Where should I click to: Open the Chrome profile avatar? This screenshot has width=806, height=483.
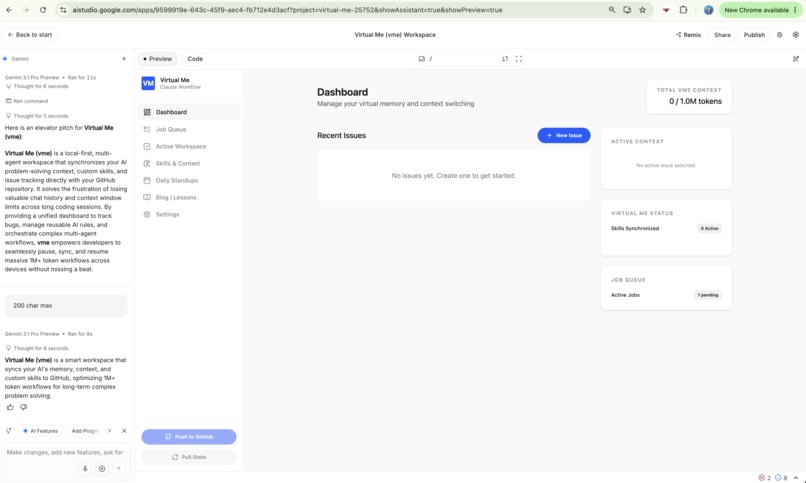click(x=708, y=10)
